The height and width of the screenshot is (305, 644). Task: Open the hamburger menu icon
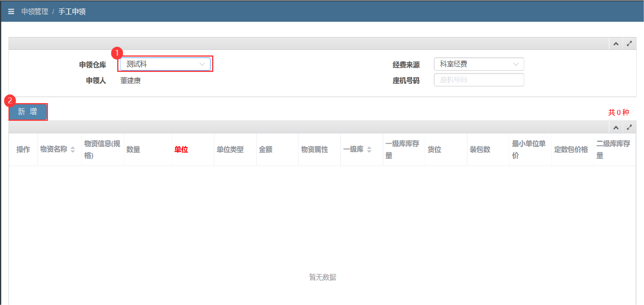pos(11,12)
